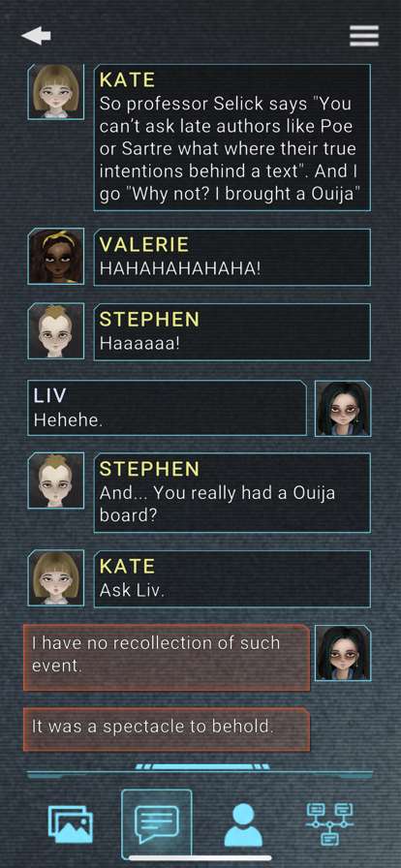401x868 pixels.
Task: Tap Stephen's avatar on the Ouija board question
Action: [x=56, y=480]
